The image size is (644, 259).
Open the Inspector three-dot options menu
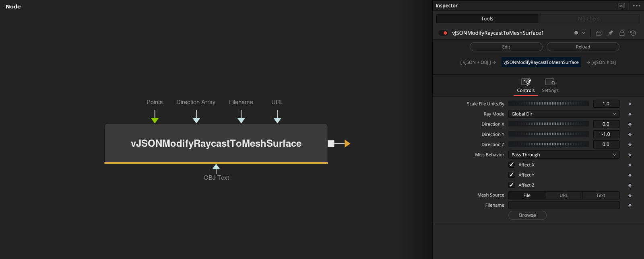pos(636,6)
